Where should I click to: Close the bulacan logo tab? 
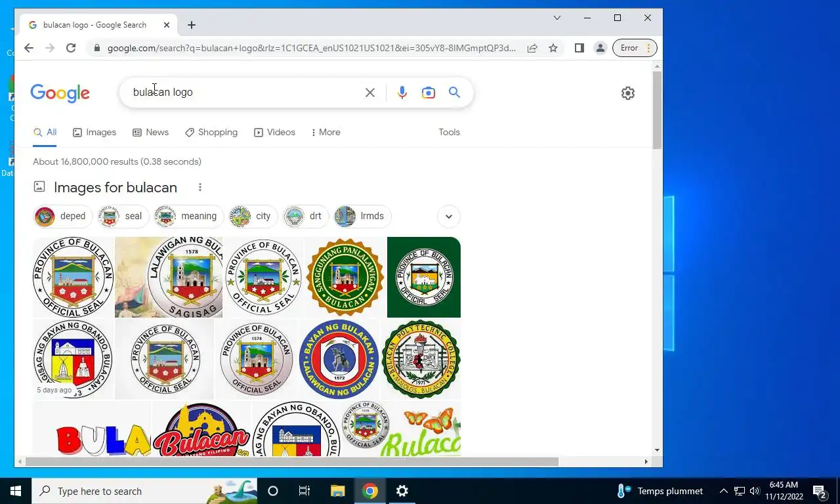pyautogui.click(x=167, y=25)
